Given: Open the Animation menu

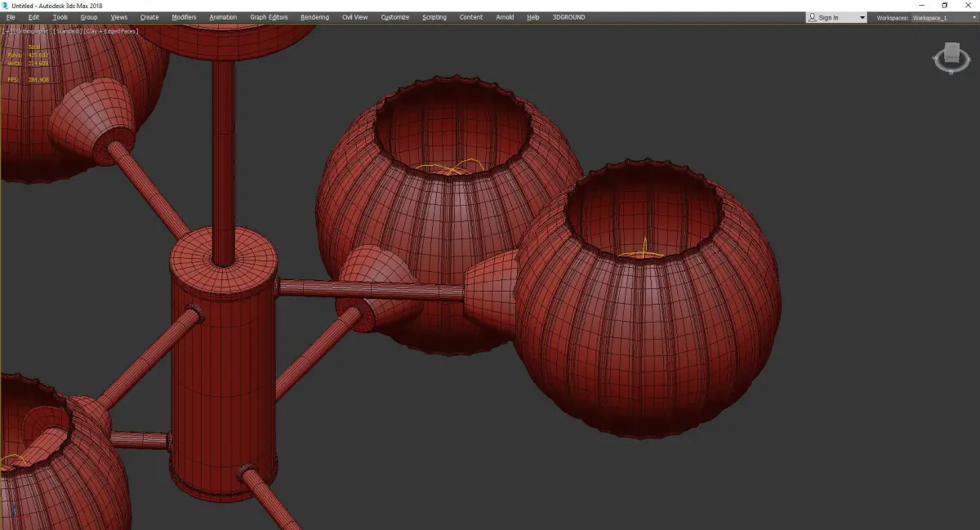Looking at the screenshot, I should (x=223, y=17).
